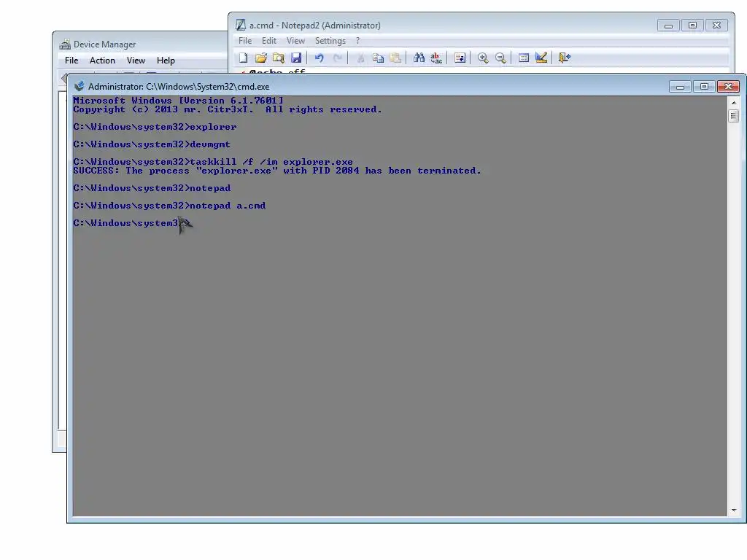Click the Open file folder icon in Notepad2
Viewport: 747px width, 560px height.
click(261, 58)
